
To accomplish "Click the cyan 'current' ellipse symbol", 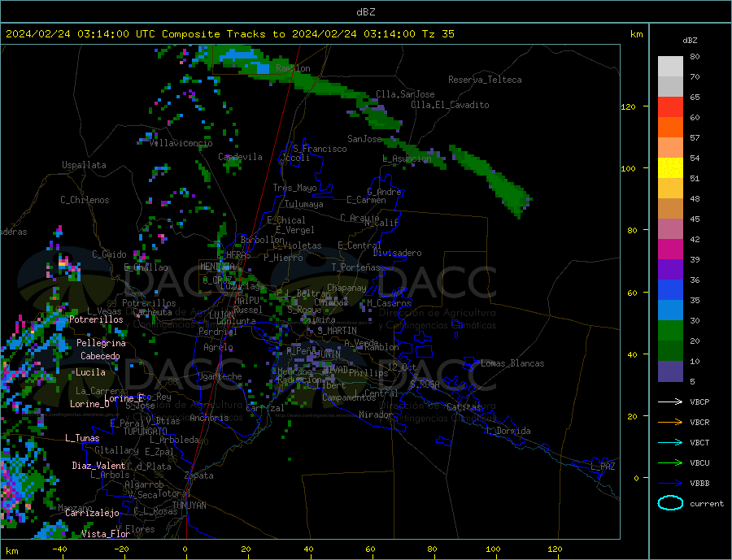I will 670,503.
